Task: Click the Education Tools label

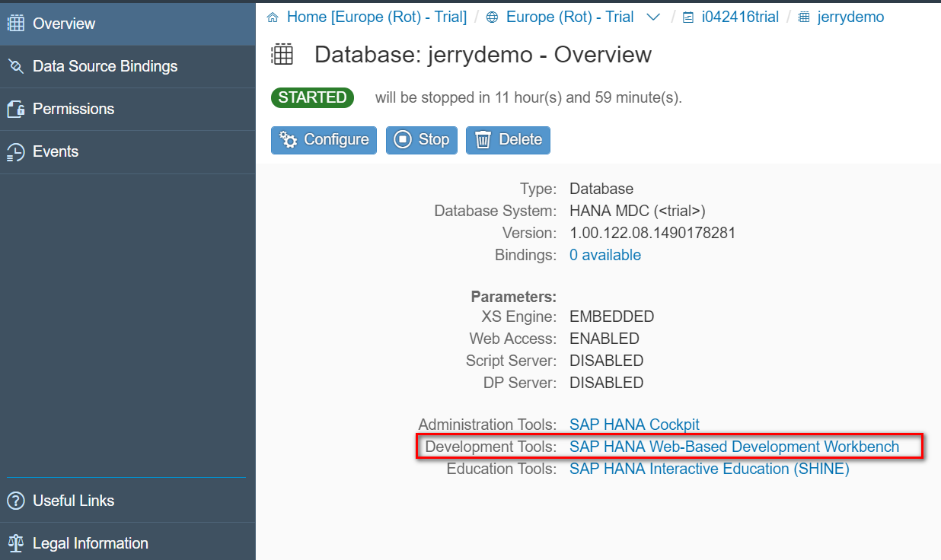Action: [502, 469]
